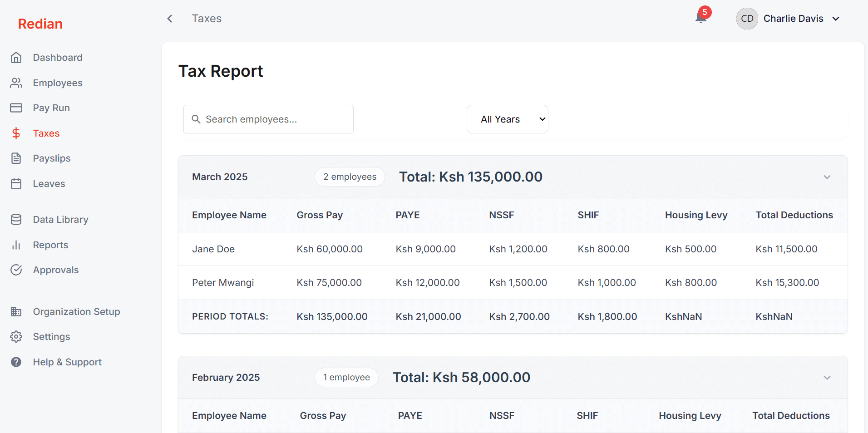Click the PAYE value Ksh 9,000.00

[x=425, y=249]
